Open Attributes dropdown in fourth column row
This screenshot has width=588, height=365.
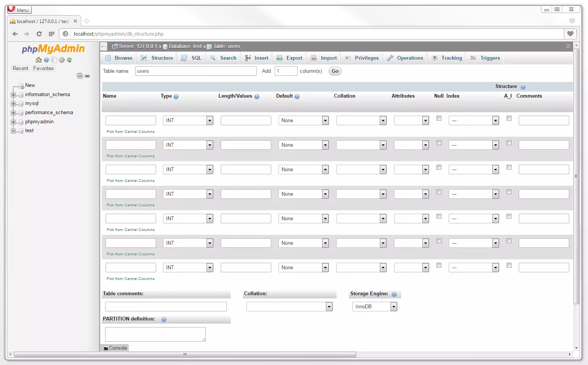coord(411,194)
